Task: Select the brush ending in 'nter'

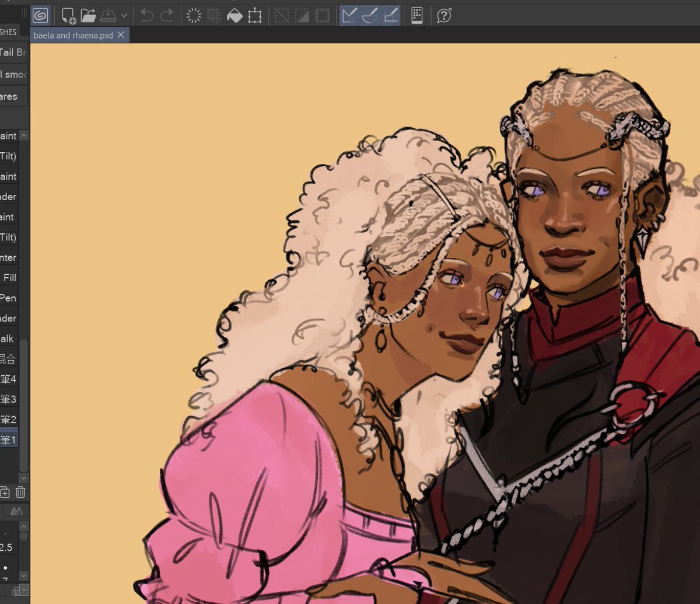Action: (x=9, y=257)
